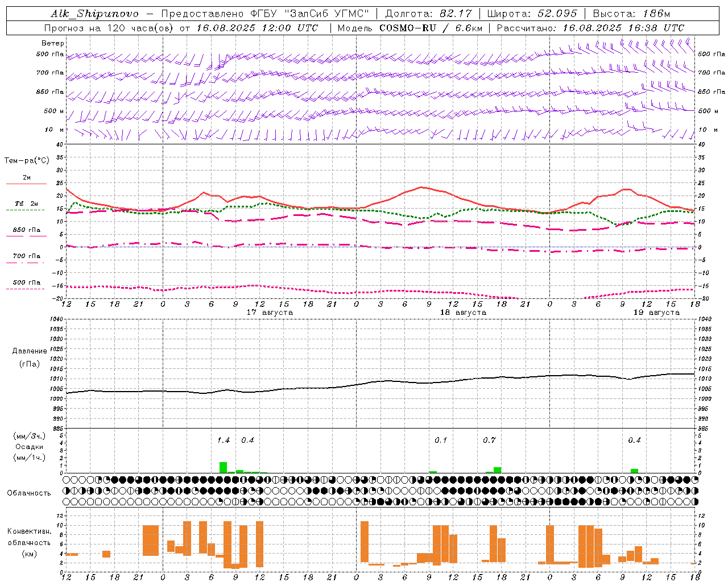The image size is (728, 582).
Task: Click the dashed pink line under 850 гПа legend
Action: click(26, 236)
